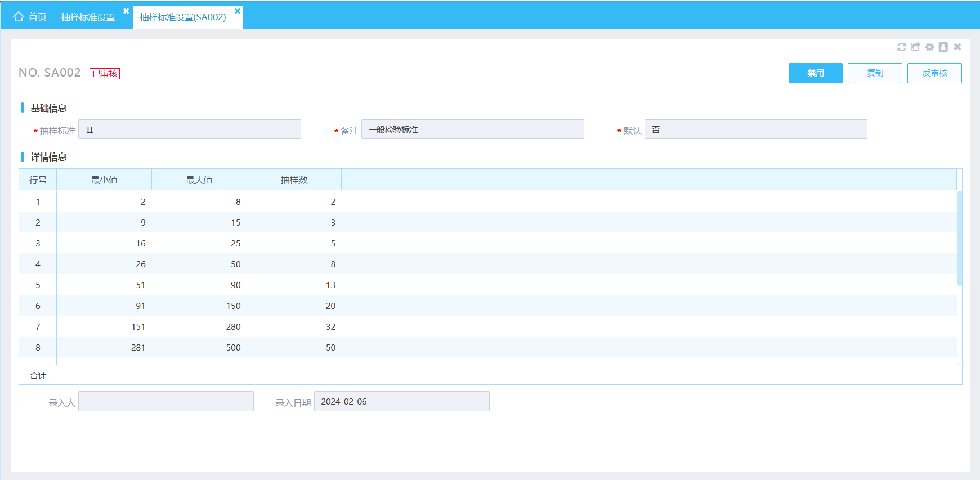Select sample count 20 in row 6
Viewport: 980px width, 480px height.
coord(331,306)
